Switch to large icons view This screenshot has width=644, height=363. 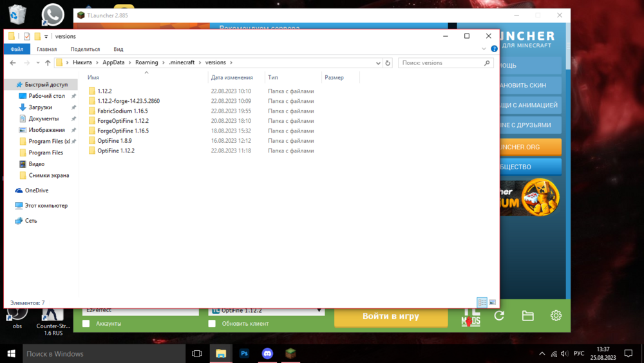click(493, 302)
